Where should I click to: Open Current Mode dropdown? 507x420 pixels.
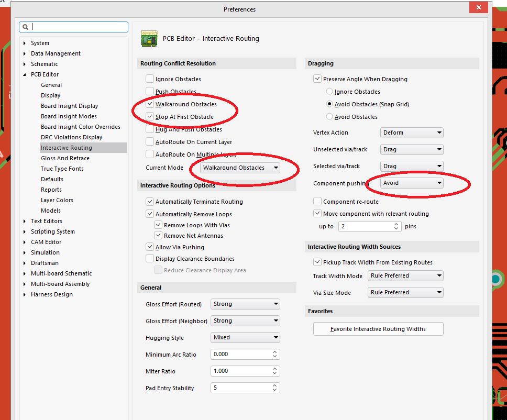240,168
